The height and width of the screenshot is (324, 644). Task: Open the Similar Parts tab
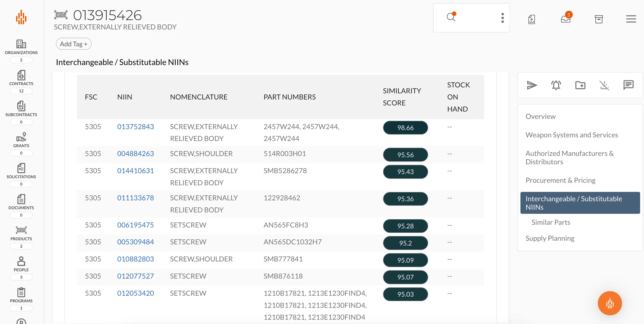coord(551,222)
